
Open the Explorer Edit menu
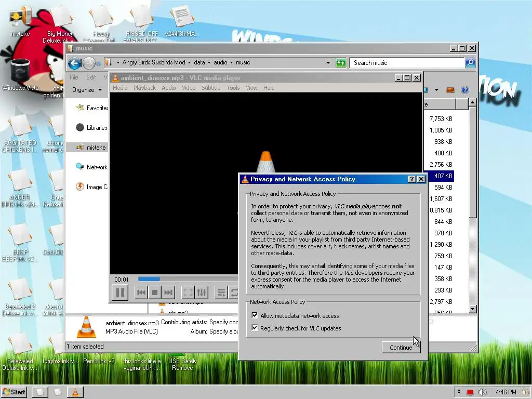[x=90, y=77]
